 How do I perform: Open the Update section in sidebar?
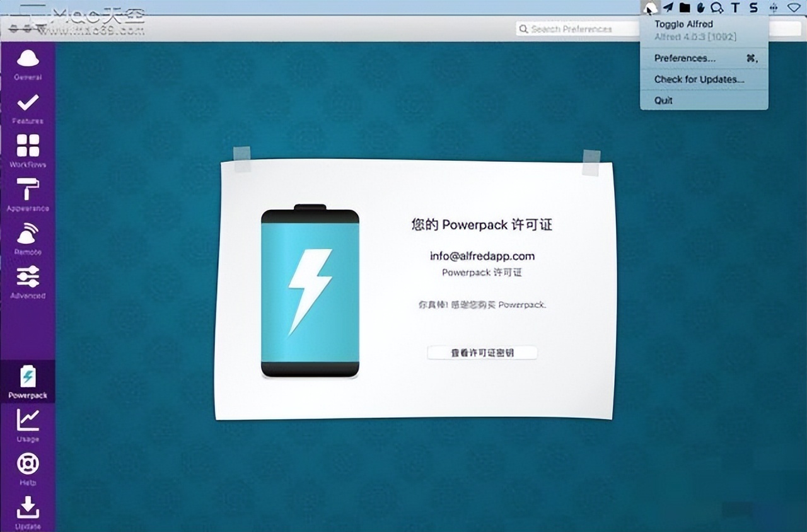click(28, 512)
